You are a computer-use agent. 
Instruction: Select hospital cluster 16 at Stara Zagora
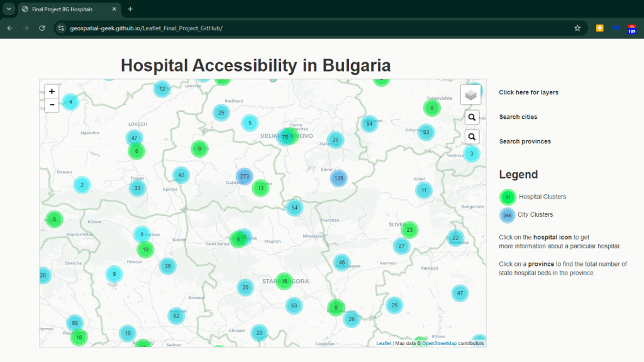pos(284,281)
